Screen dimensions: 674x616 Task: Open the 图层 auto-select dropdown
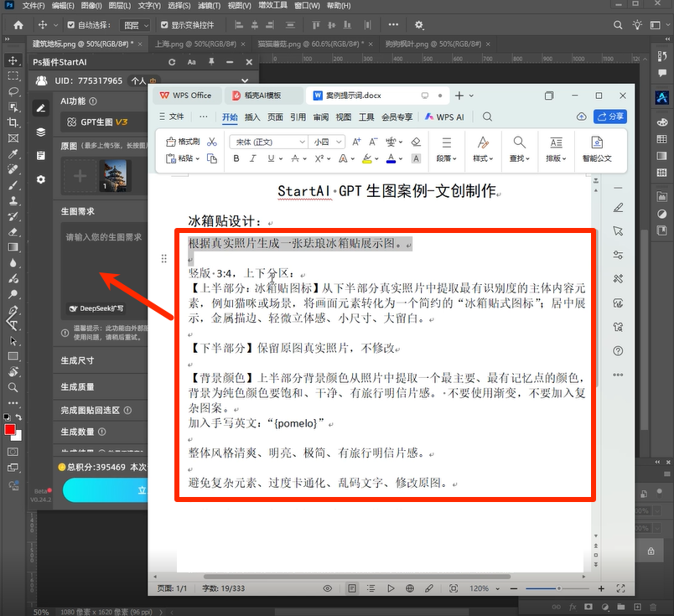pyautogui.click(x=136, y=25)
